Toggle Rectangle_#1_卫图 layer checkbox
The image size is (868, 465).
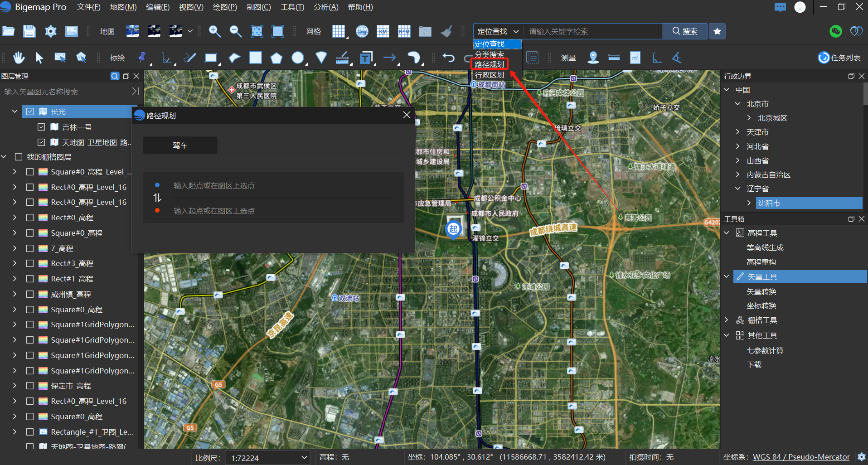click(x=30, y=432)
